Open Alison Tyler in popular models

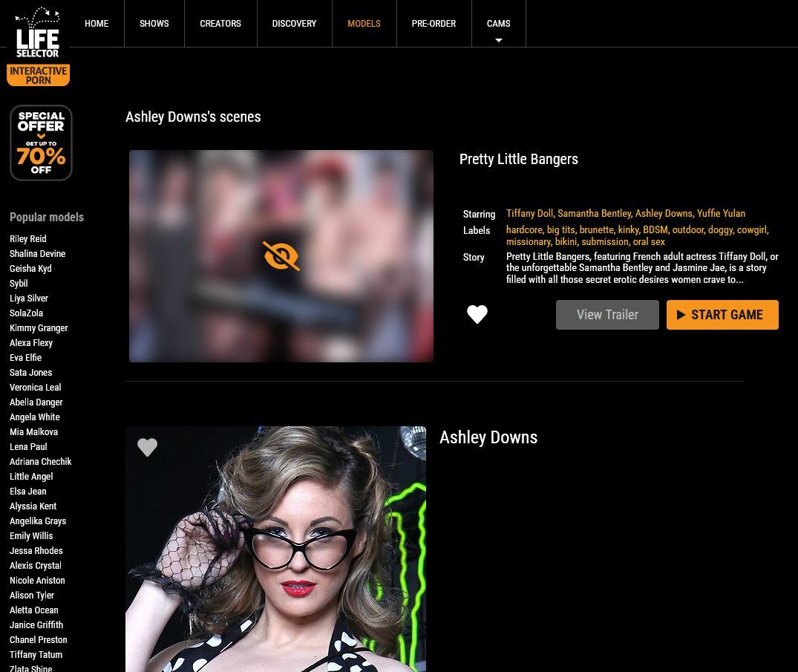point(32,595)
